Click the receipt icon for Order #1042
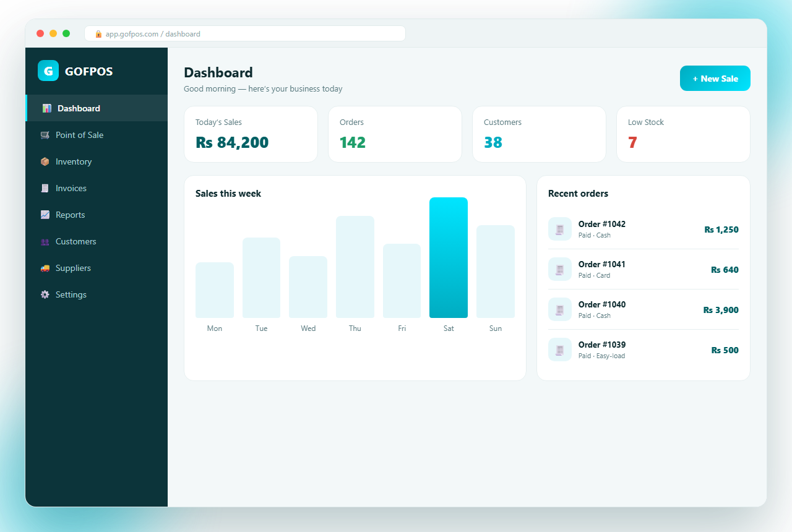792x532 pixels. (560, 229)
